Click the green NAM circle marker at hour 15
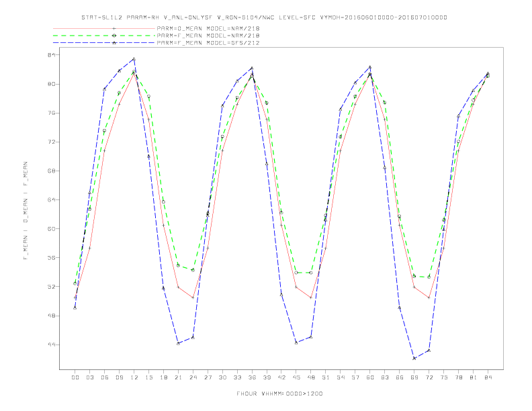 (148, 96)
